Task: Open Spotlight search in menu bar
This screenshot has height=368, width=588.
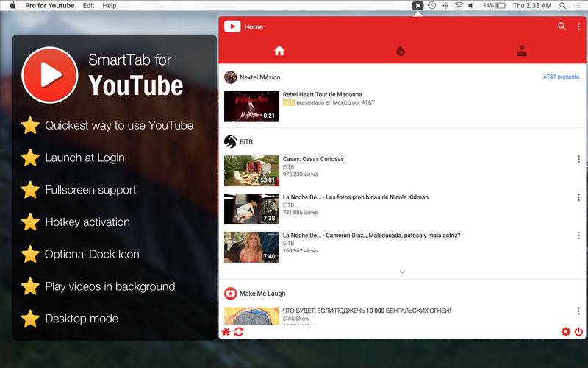Action: click(562, 5)
